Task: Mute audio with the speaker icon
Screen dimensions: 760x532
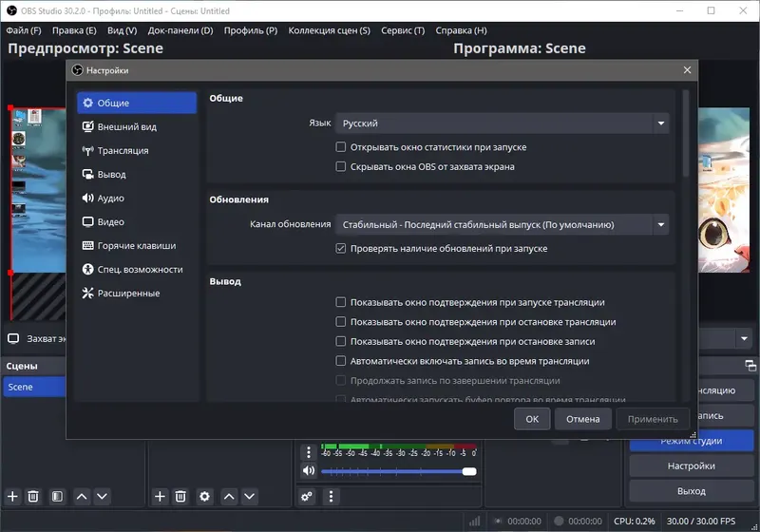Action: click(x=308, y=470)
